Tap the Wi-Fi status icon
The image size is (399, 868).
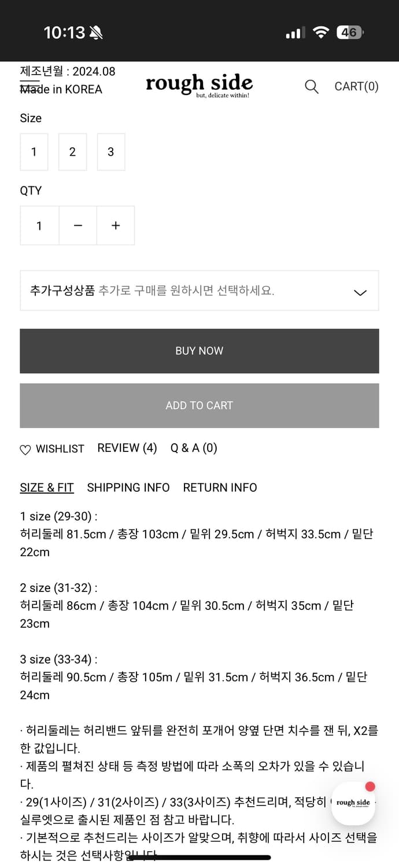tap(320, 32)
